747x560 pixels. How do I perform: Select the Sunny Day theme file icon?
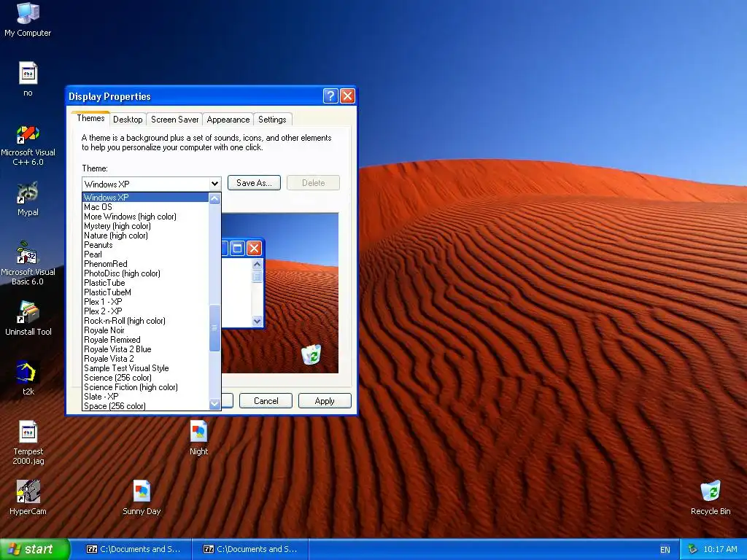tap(142, 497)
